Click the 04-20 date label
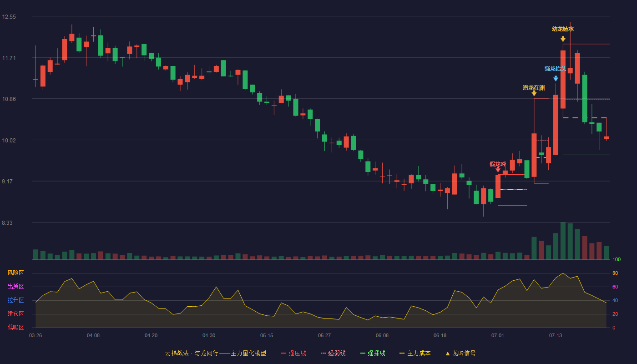637x364 pixels. tap(151, 335)
